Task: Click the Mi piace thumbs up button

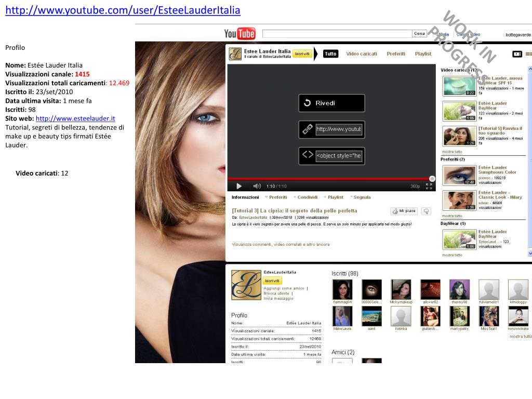Action: coord(404,211)
